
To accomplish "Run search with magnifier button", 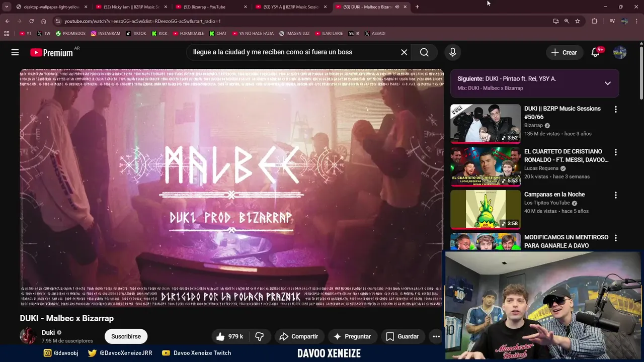I will [424, 52].
